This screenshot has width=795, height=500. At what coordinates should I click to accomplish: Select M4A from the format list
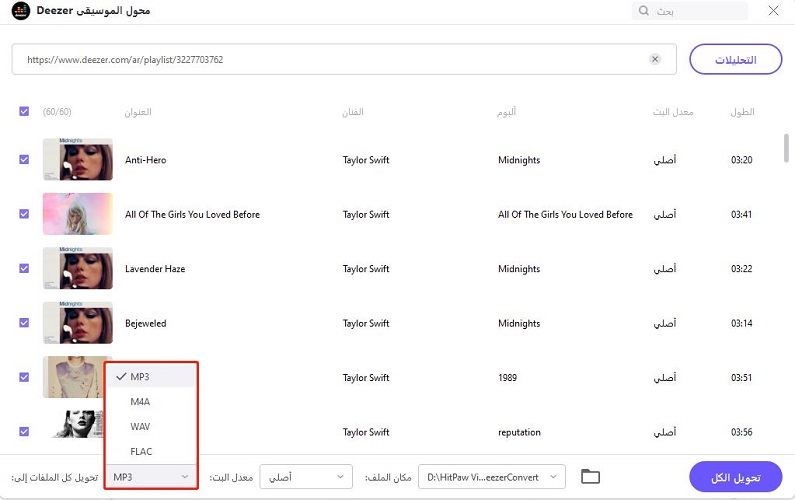coord(151,402)
